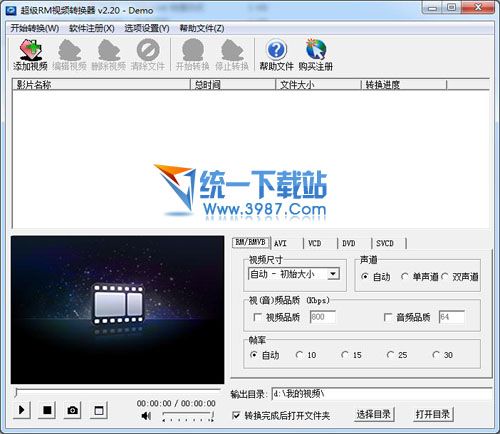Select the 自动 audio channel radio

365,277
